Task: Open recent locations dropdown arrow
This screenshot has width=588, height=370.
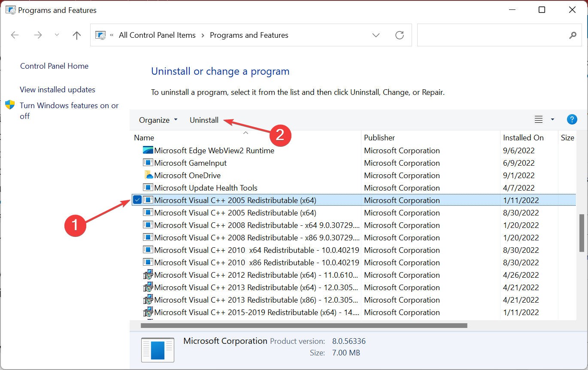Action: click(x=57, y=35)
